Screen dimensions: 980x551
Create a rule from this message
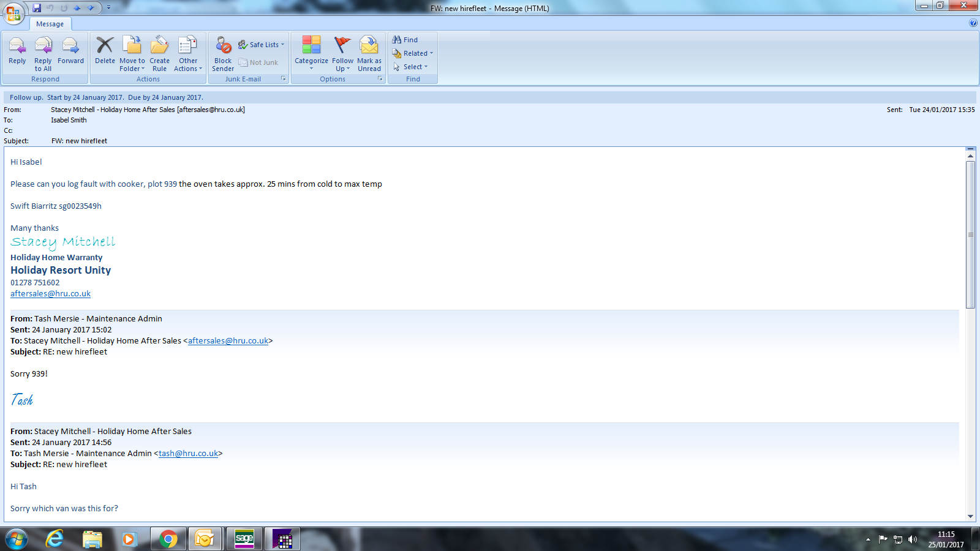pyautogui.click(x=159, y=54)
